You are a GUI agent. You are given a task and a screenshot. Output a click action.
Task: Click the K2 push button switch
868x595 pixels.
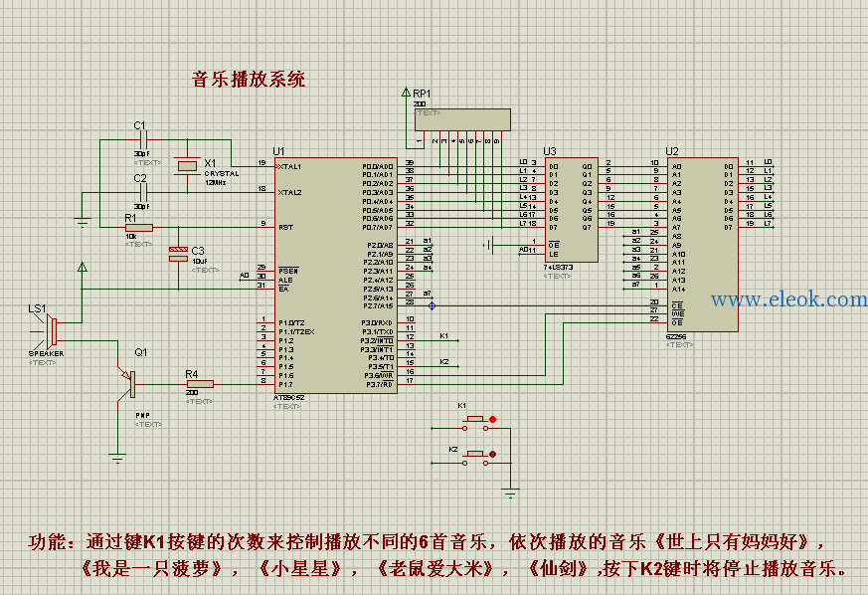pyautogui.click(x=475, y=458)
